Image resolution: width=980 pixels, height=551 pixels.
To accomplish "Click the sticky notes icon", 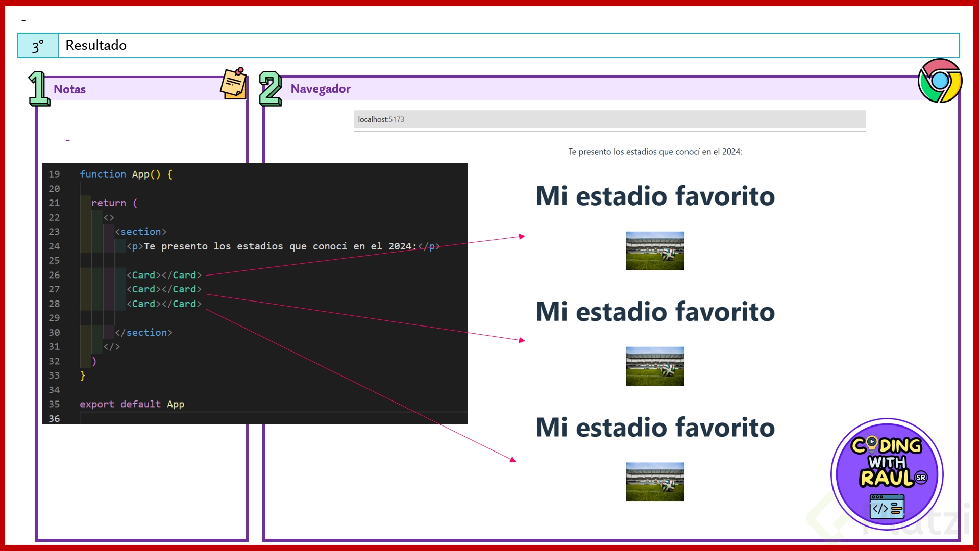I will [234, 83].
